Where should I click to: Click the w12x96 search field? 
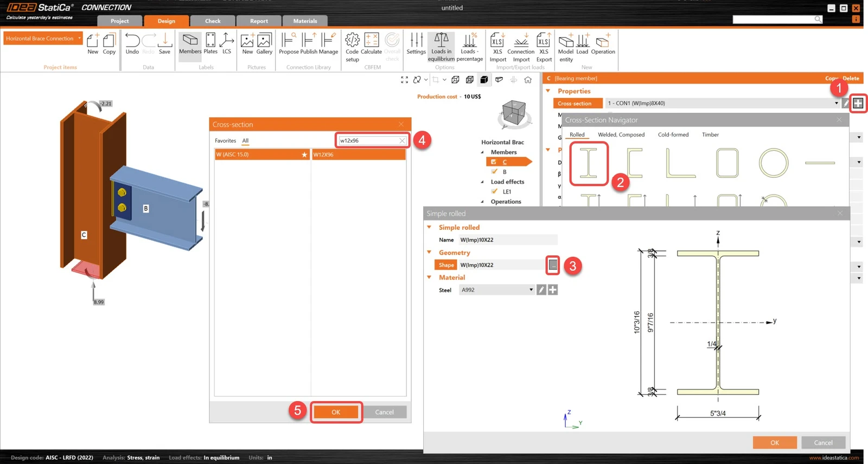click(369, 140)
